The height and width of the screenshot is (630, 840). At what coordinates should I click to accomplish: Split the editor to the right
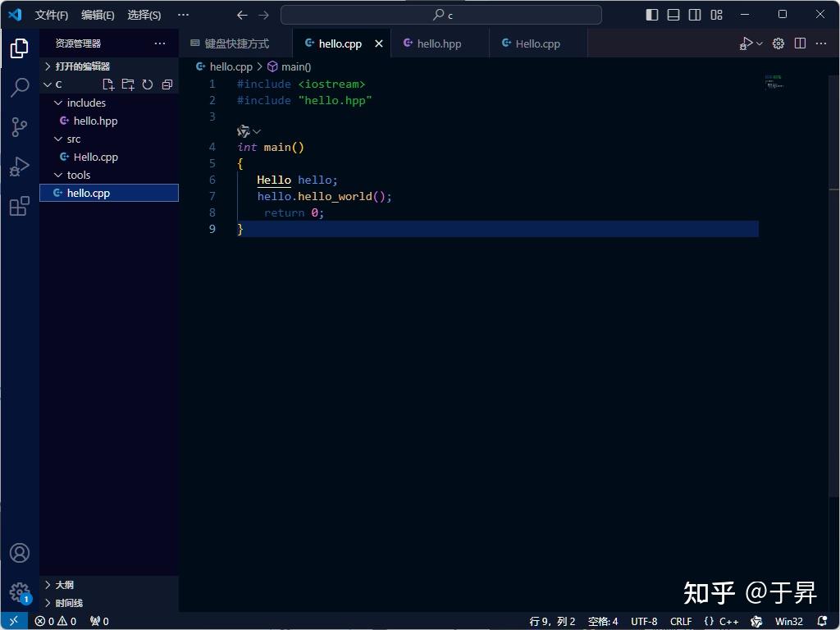800,43
